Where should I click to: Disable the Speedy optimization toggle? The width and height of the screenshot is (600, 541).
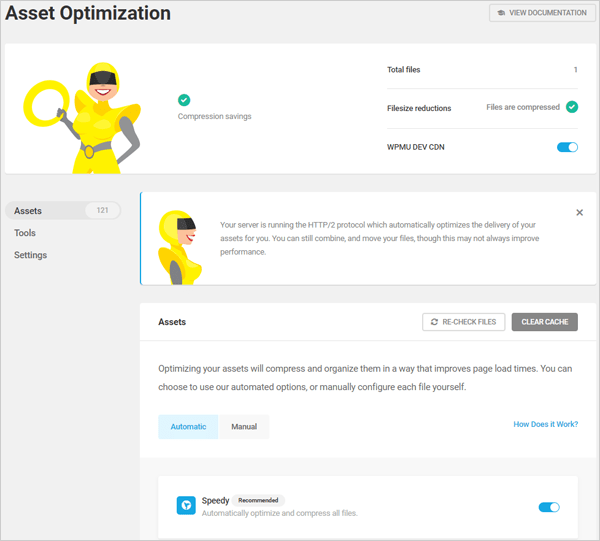[549, 507]
